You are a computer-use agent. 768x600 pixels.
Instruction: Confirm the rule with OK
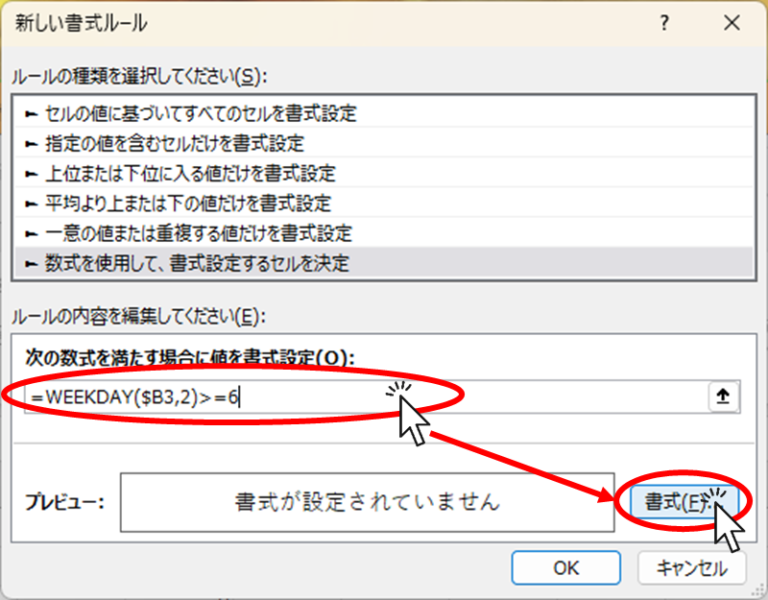point(566,568)
